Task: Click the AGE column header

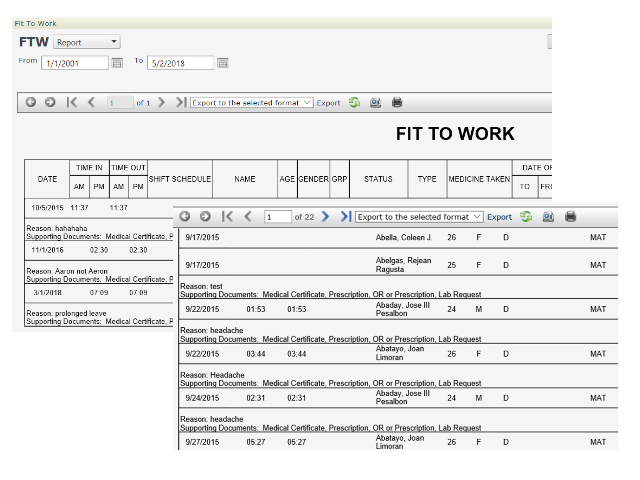Action: click(x=287, y=179)
